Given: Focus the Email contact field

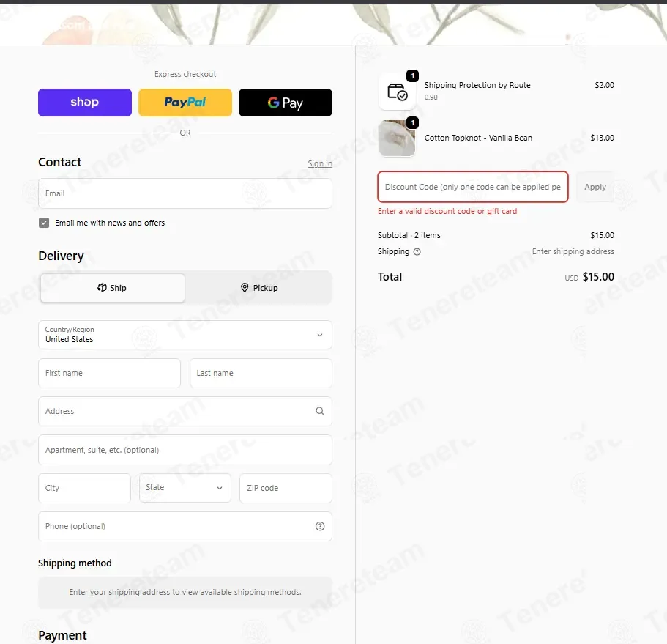Looking at the screenshot, I should pyautogui.click(x=185, y=193).
